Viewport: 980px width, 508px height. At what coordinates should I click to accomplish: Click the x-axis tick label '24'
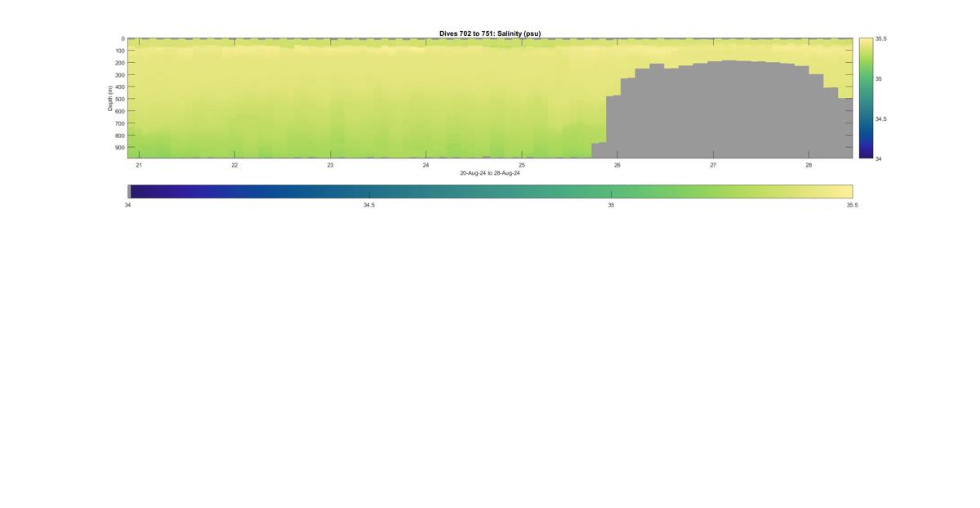(x=425, y=165)
